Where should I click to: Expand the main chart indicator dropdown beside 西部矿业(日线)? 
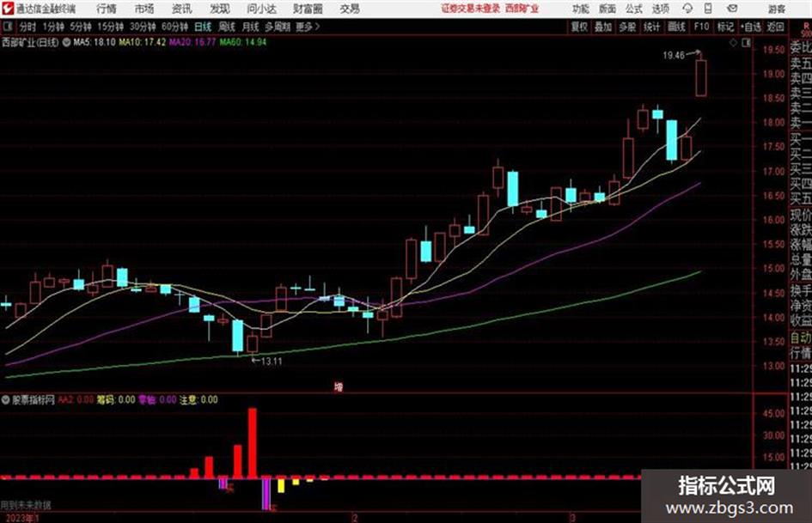point(66,42)
